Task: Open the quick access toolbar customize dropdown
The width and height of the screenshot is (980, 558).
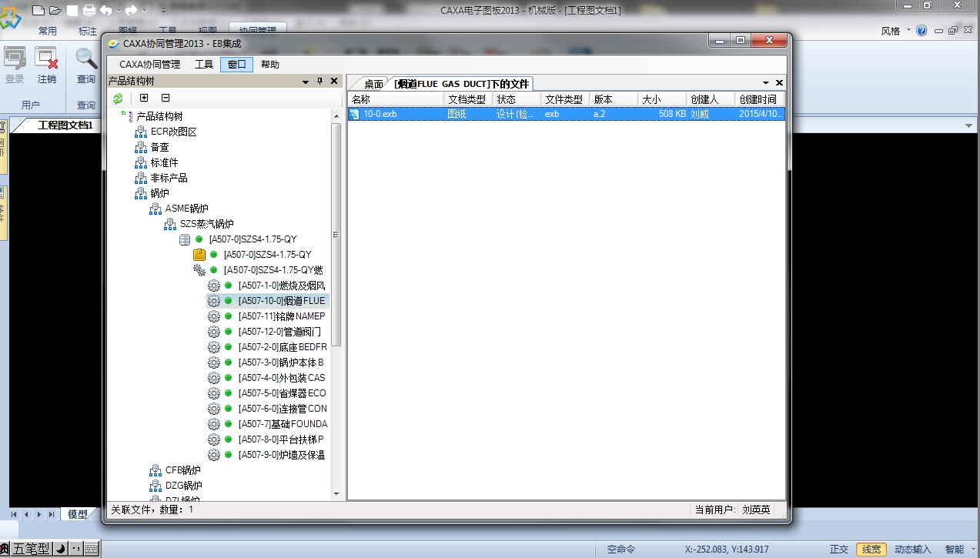Action: pos(163,11)
